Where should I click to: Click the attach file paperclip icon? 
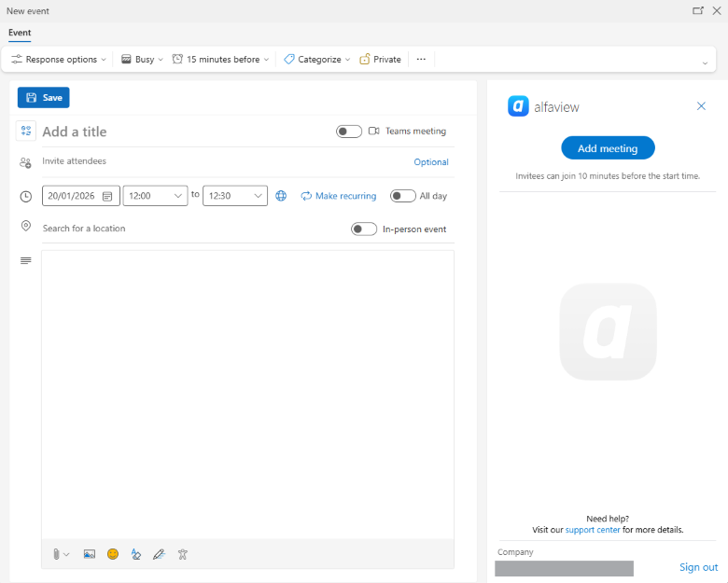pos(57,554)
